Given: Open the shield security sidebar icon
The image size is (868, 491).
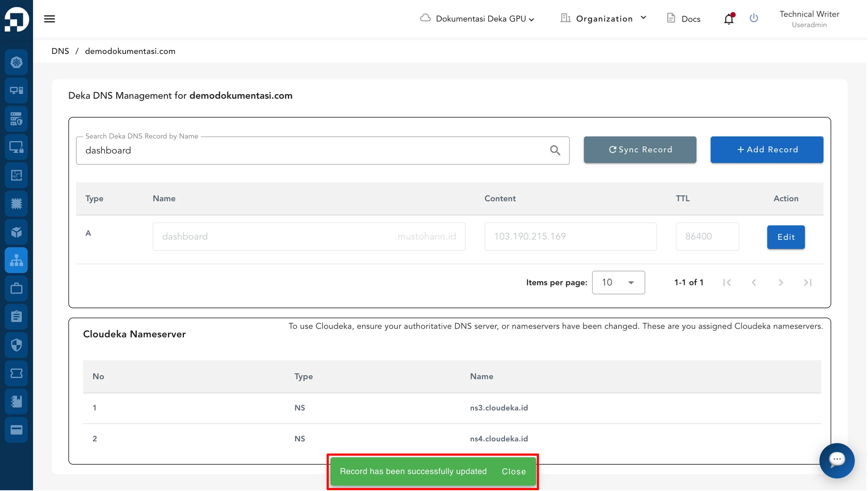Looking at the screenshot, I should tap(16, 345).
